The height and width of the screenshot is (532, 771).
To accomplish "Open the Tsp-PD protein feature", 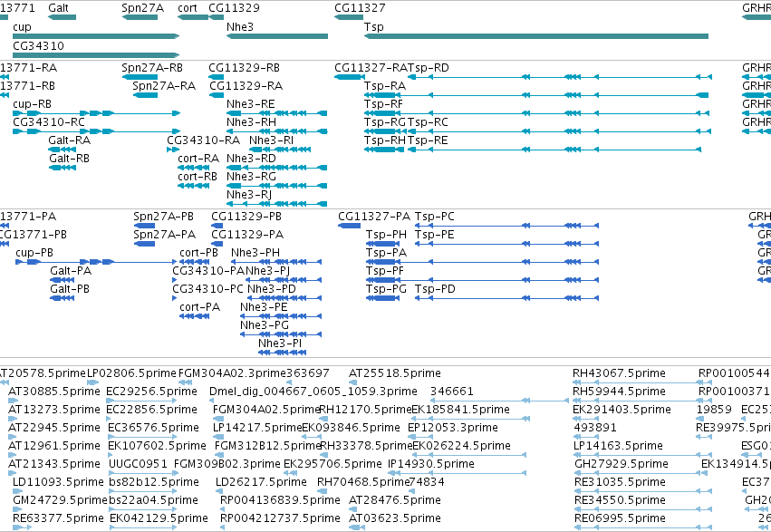I will (x=507, y=298).
